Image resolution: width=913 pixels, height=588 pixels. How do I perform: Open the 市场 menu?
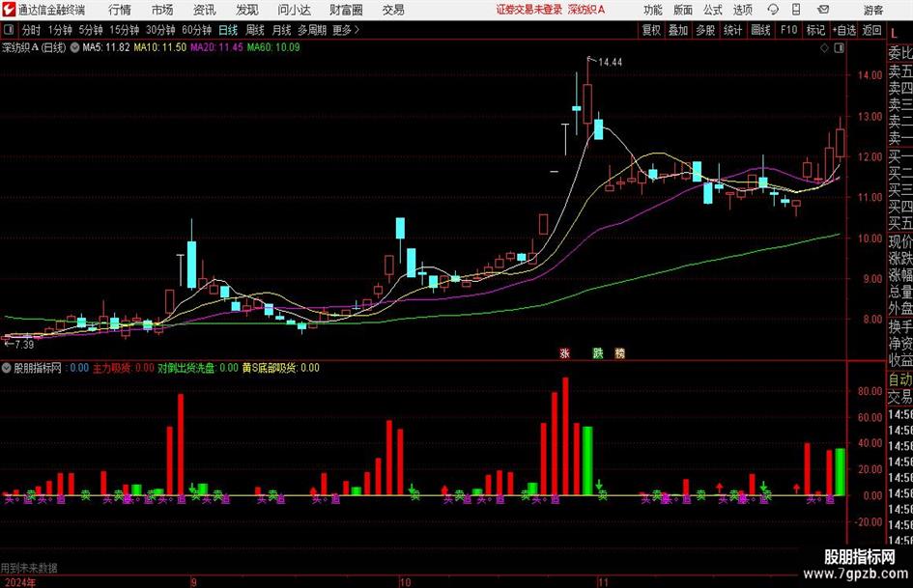coord(162,10)
